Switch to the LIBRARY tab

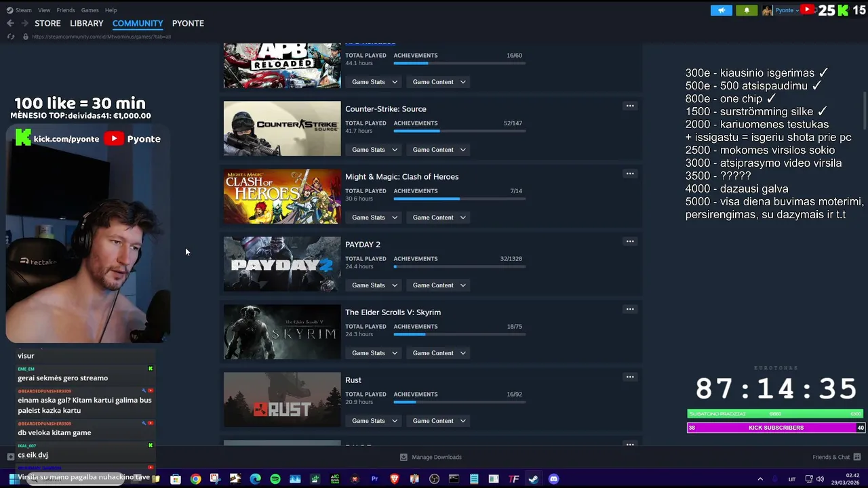point(87,23)
